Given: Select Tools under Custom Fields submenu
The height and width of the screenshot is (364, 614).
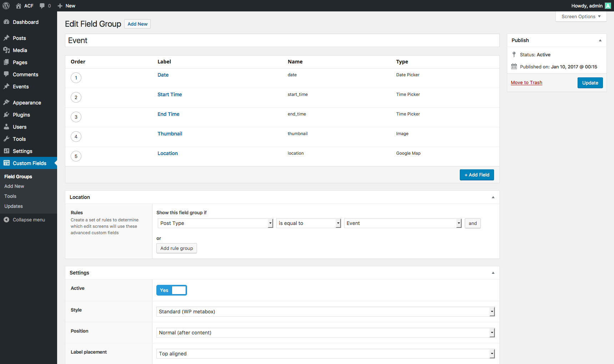Looking at the screenshot, I should (x=10, y=196).
